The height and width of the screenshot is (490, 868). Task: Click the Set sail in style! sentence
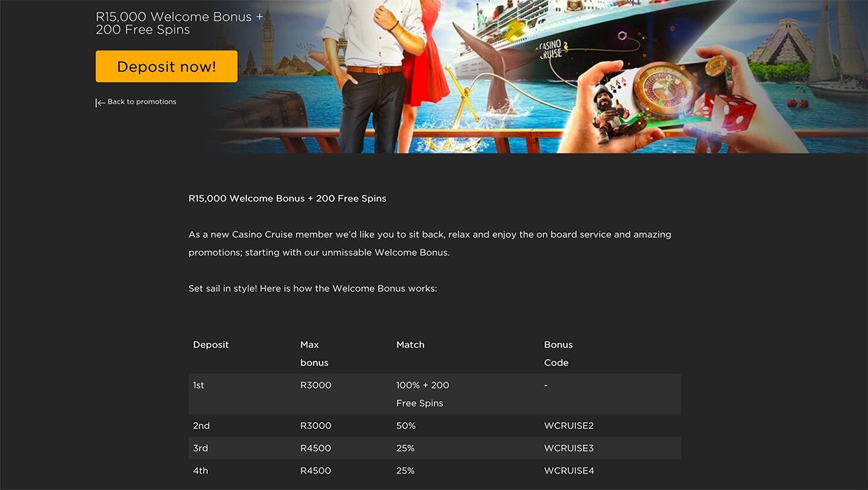pyautogui.click(x=312, y=288)
